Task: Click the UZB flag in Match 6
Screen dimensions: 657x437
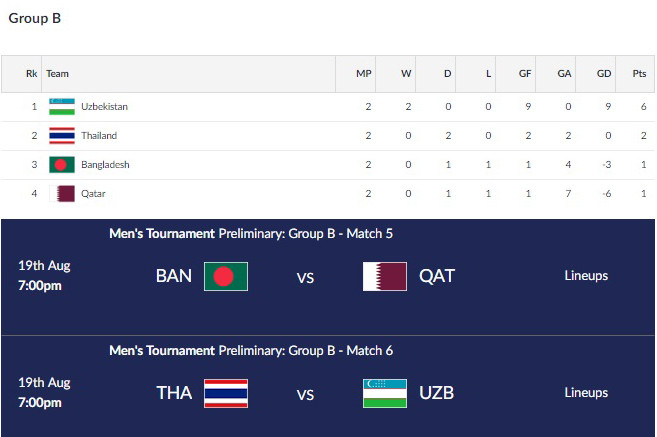Action: pos(384,393)
